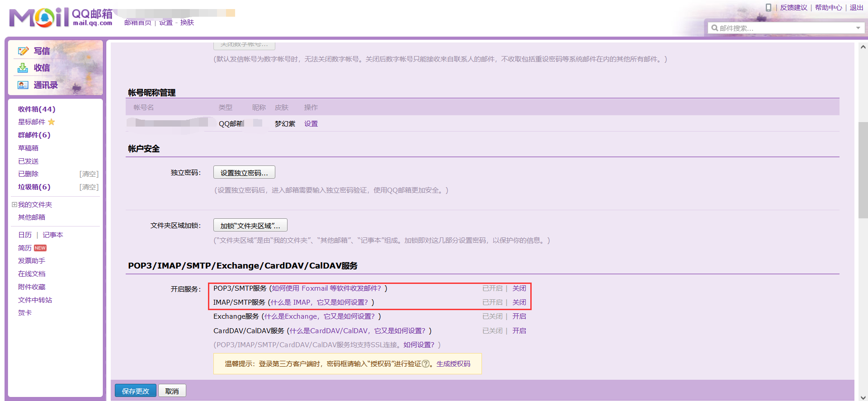The image size is (868, 401).
Task: Open the 垃圾箱(6) folder
Action: [x=34, y=187]
